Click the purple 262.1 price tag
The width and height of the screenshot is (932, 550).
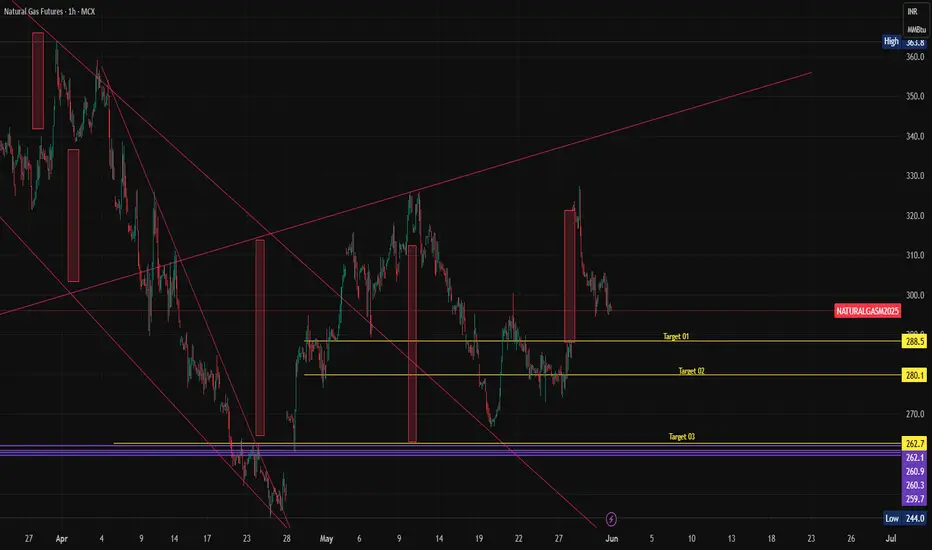click(914, 457)
